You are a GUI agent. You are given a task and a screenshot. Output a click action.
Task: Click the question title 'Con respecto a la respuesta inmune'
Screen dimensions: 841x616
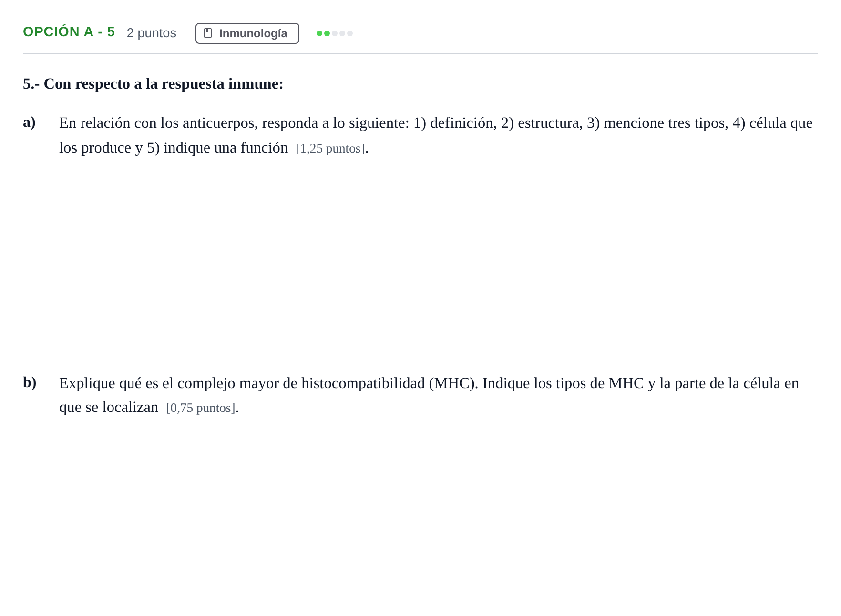point(153,84)
